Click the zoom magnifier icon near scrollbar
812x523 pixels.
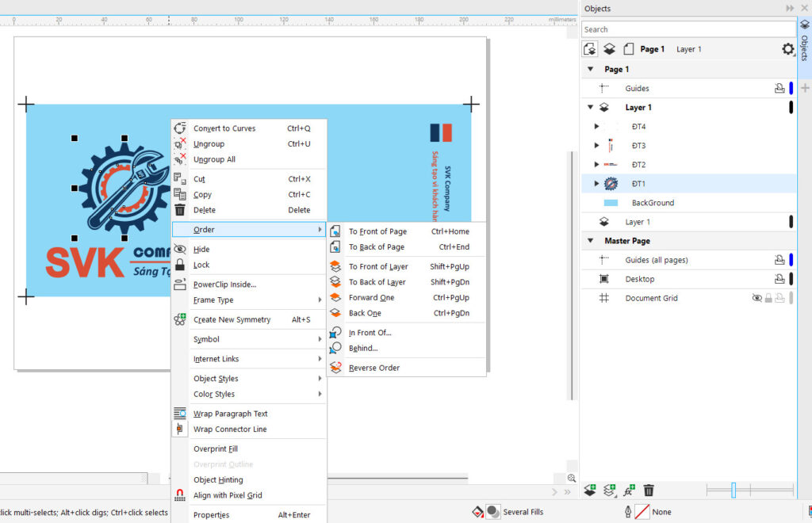click(x=572, y=478)
